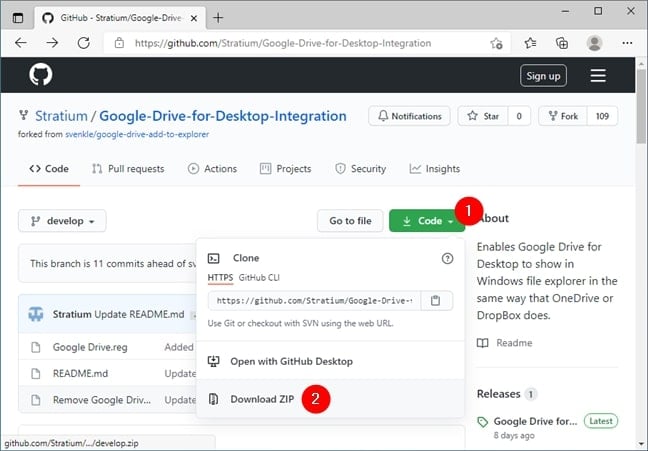Toggle the green Code dropdown button
The image size is (648, 451).
coord(427,221)
